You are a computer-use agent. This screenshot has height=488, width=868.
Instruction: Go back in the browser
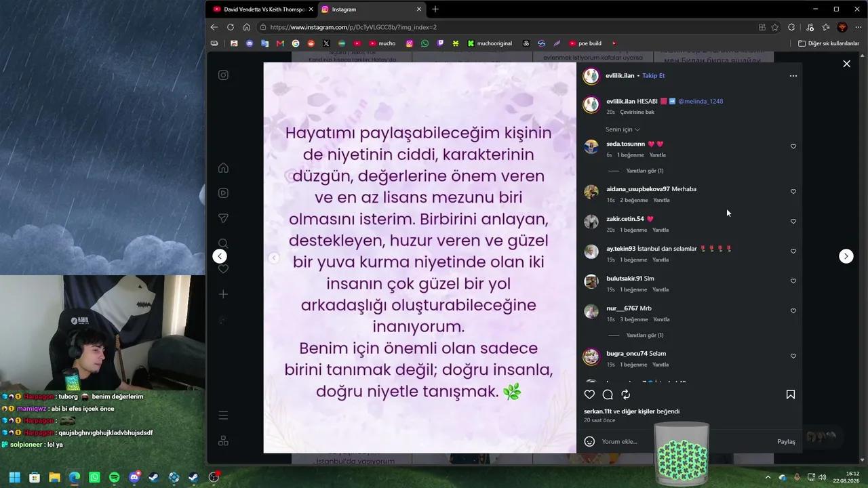(214, 27)
